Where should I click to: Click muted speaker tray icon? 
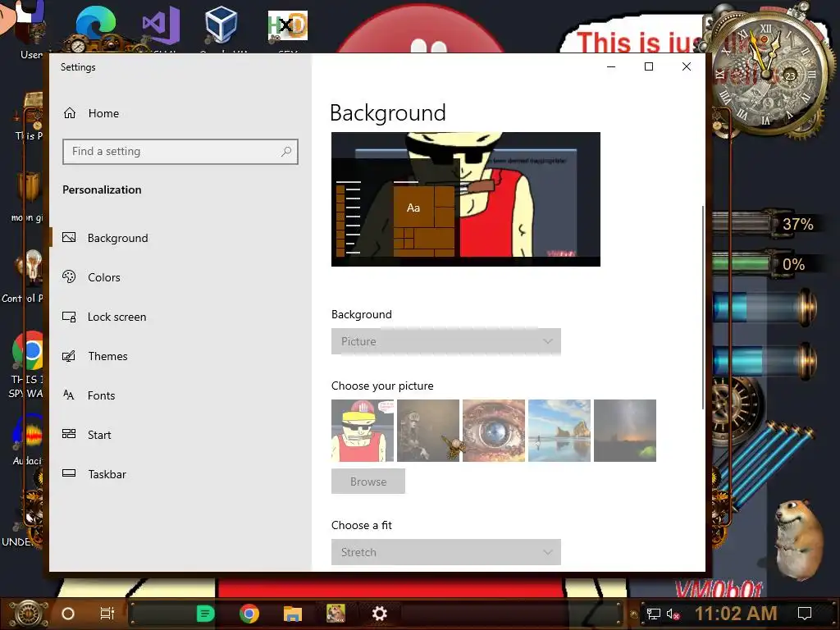point(673,614)
